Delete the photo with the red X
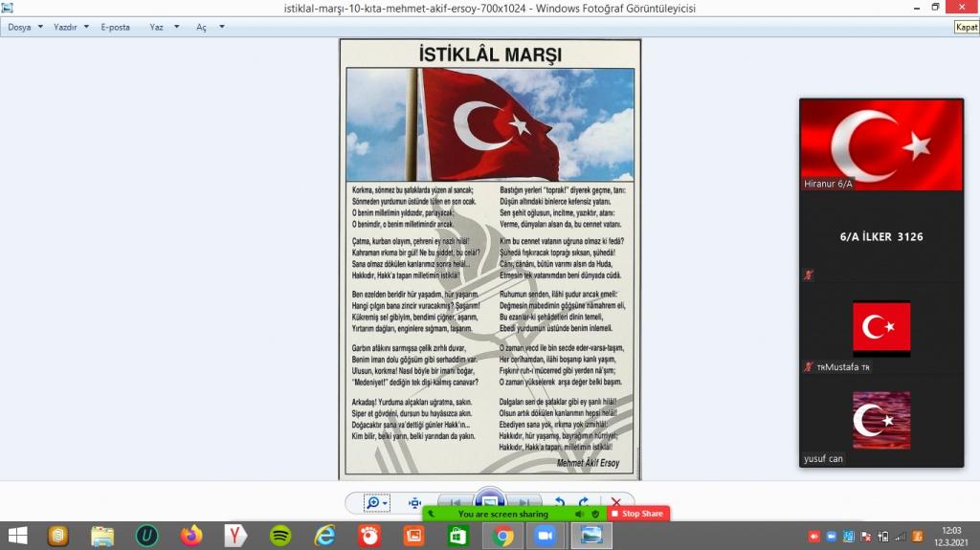This screenshot has width=980, height=550. click(616, 502)
